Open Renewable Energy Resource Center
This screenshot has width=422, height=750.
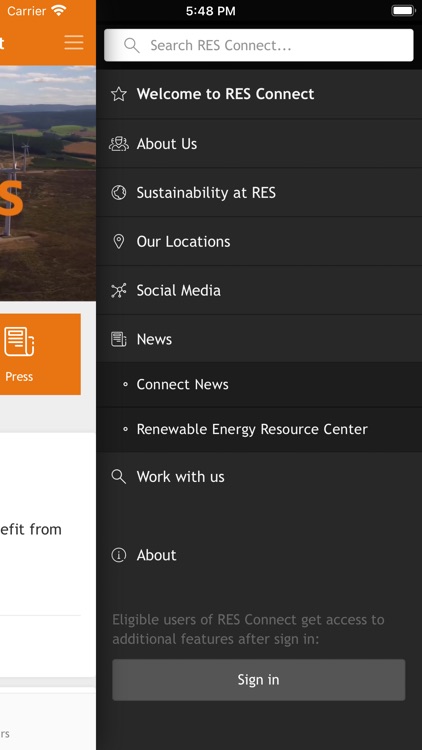pos(259,430)
